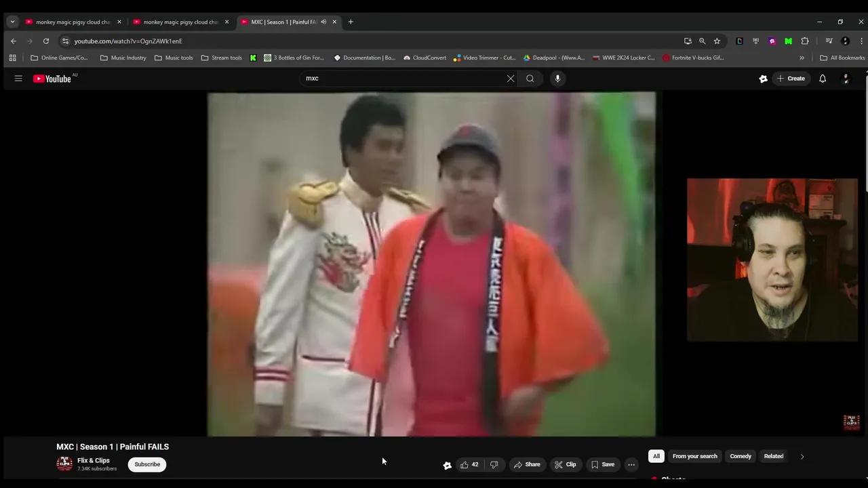Bookmark this page with star icon
This screenshot has height=488, width=868.
pos(717,41)
